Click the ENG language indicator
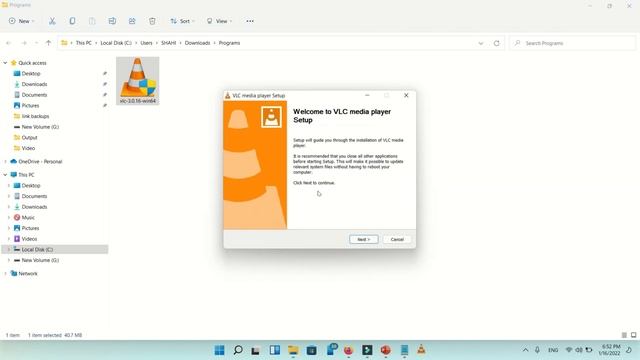640x360 pixels. [x=553, y=350]
